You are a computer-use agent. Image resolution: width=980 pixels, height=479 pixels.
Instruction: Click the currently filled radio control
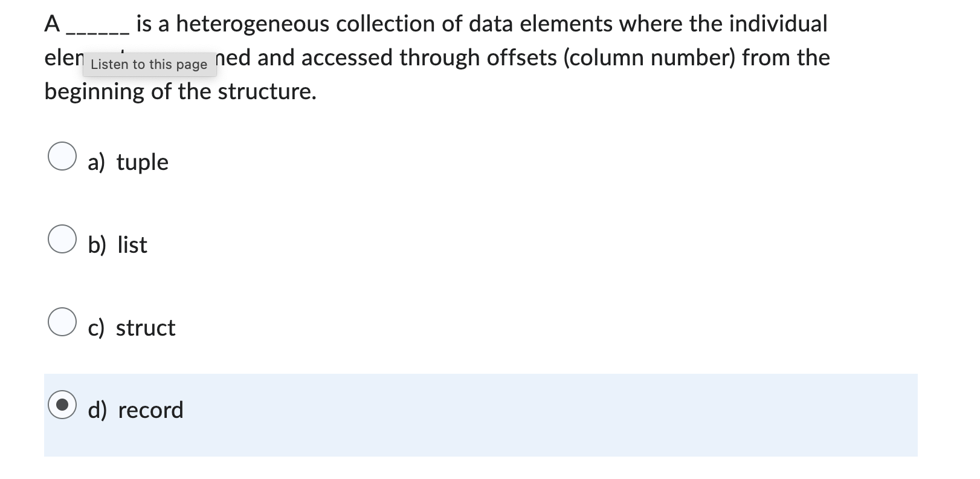pyautogui.click(x=63, y=405)
